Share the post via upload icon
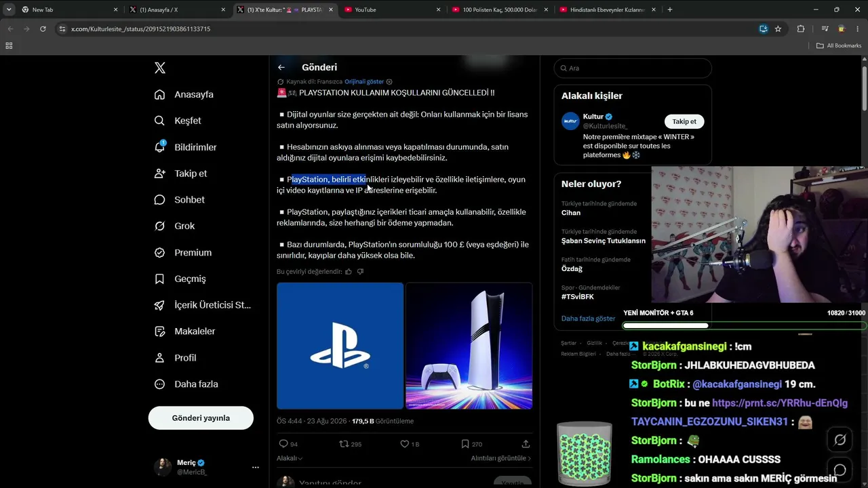This screenshot has height=488, width=868. point(526,444)
